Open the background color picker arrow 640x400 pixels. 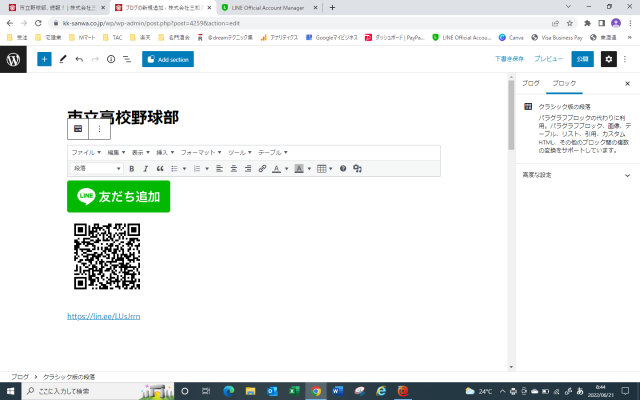pos(309,169)
